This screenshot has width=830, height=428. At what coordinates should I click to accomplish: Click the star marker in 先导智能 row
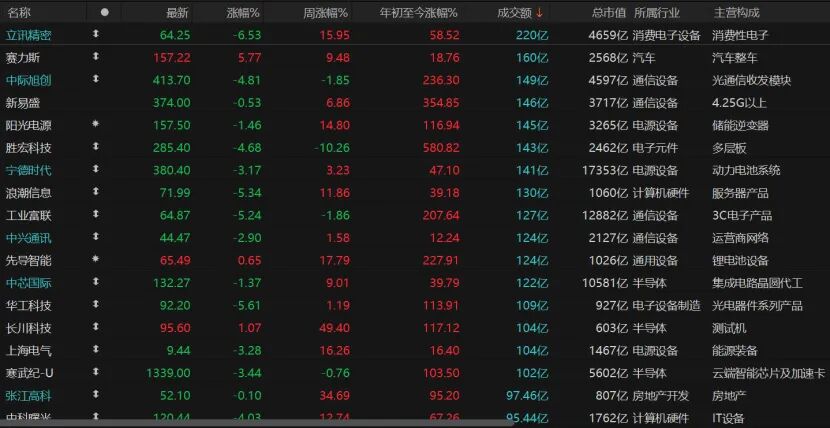coord(96,259)
